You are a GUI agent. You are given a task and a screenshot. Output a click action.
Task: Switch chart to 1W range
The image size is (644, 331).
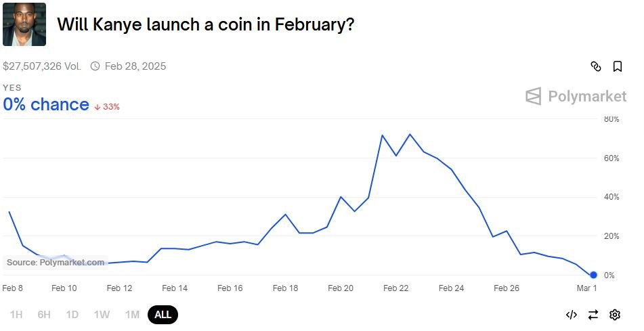tap(102, 315)
